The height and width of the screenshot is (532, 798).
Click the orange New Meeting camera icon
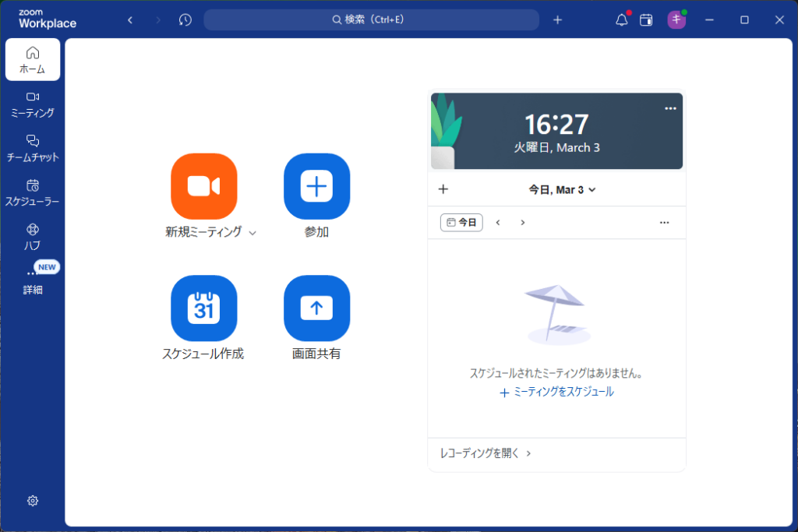pos(203,186)
